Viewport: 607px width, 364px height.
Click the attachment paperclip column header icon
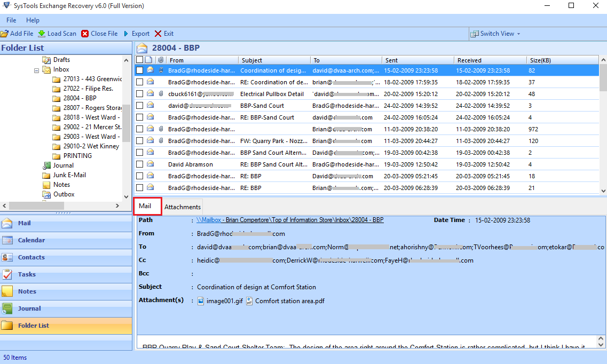pyautogui.click(x=161, y=60)
